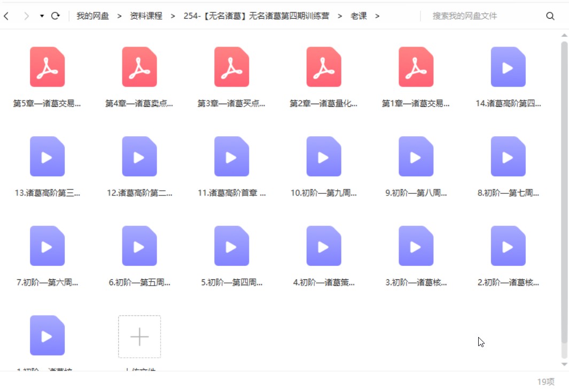The width and height of the screenshot is (569, 392).
Task: Click the refresh icon
Action: pos(55,15)
